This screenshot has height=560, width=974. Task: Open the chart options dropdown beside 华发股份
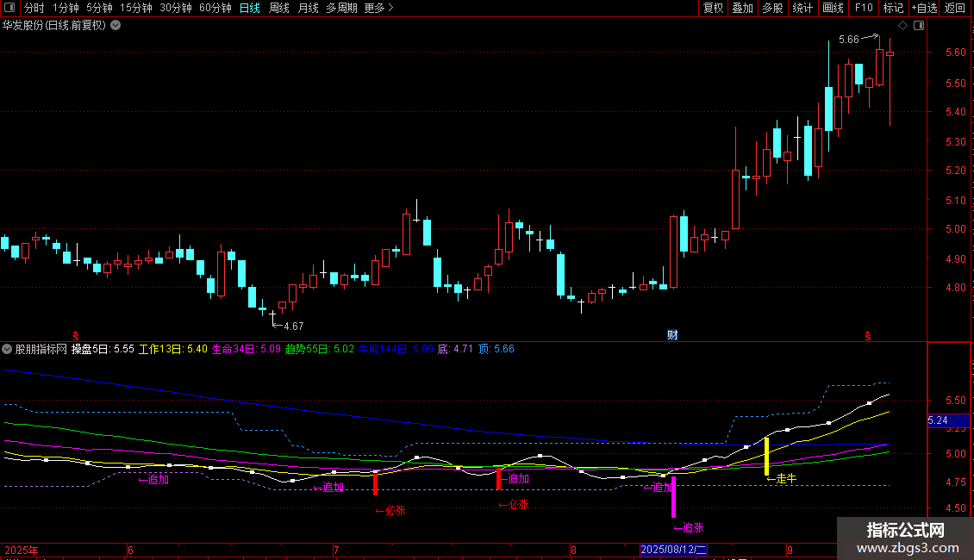116,26
